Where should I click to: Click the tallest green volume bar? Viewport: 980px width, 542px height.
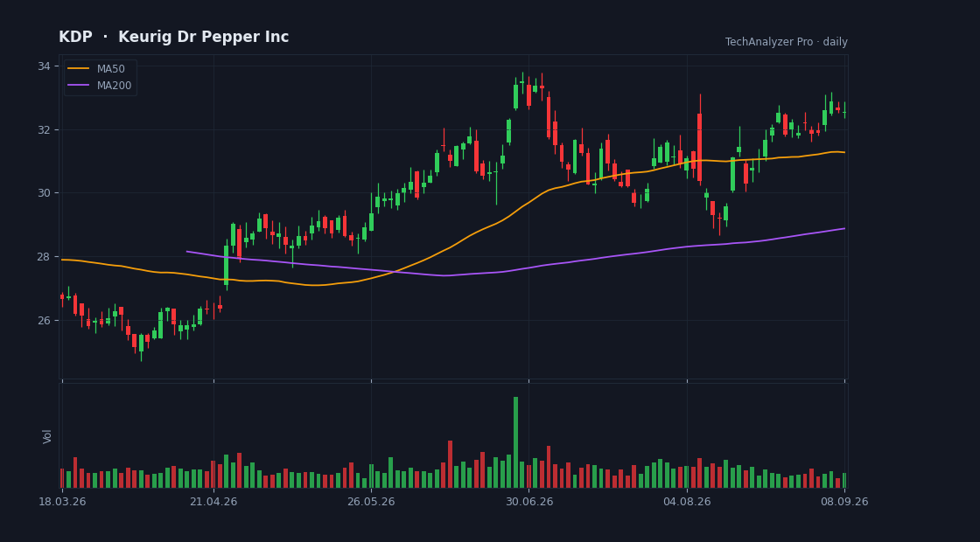coord(515,442)
